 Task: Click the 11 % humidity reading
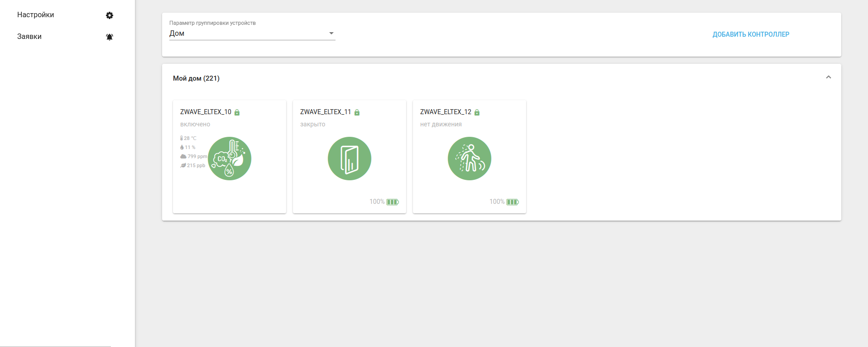coord(190,147)
